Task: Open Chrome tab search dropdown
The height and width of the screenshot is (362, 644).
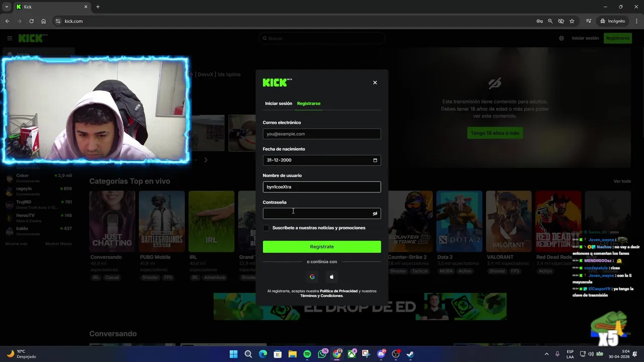Action: pos(7,7)
